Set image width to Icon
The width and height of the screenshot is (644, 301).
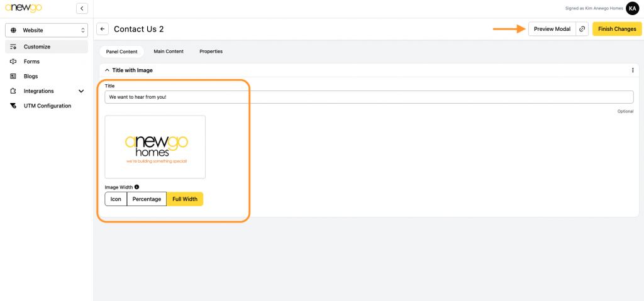tap(116, 199)
